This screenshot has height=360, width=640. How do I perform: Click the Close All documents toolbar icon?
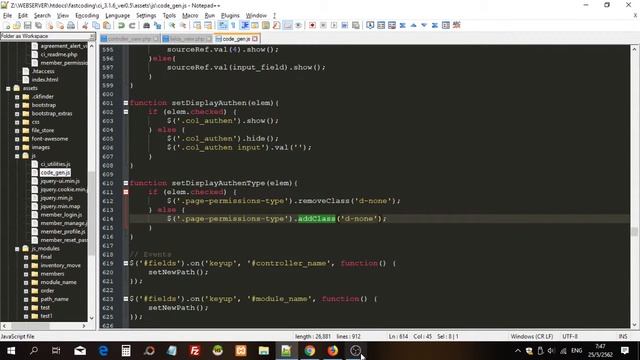(60, 25)
